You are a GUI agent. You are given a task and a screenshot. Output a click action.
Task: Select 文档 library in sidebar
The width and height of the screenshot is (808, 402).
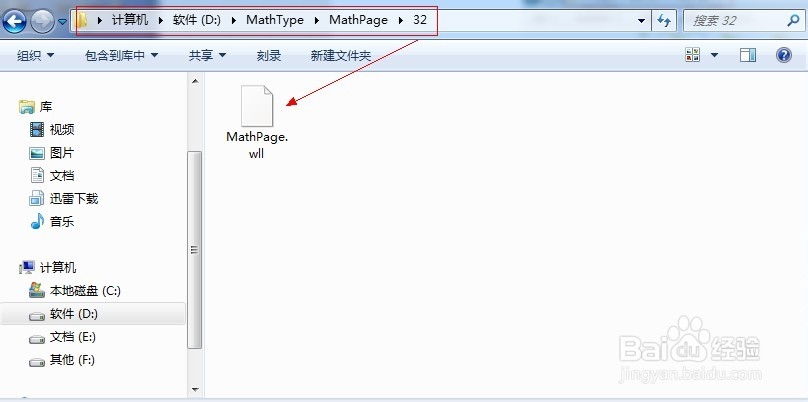coord(62,176)
